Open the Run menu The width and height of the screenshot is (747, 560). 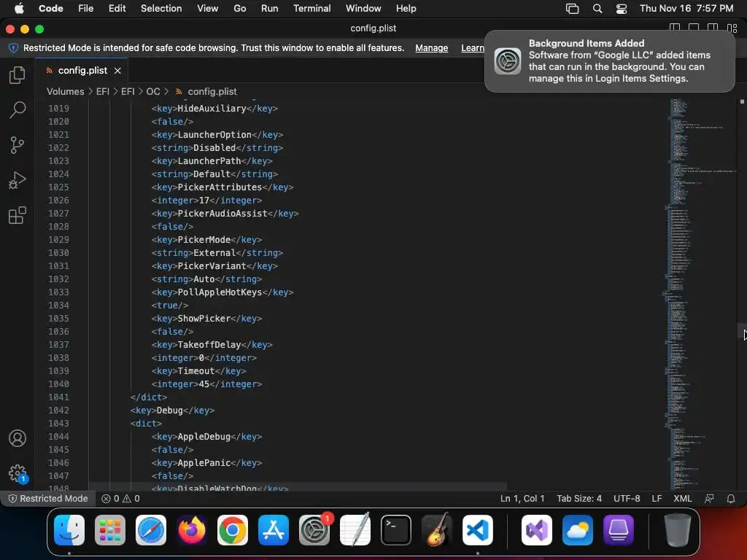270,9
